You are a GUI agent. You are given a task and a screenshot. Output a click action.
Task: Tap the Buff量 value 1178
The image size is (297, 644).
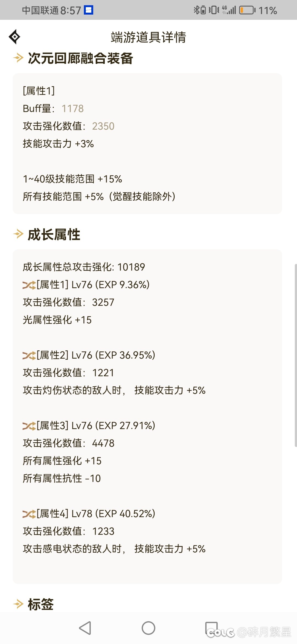[x=73, y=109]
